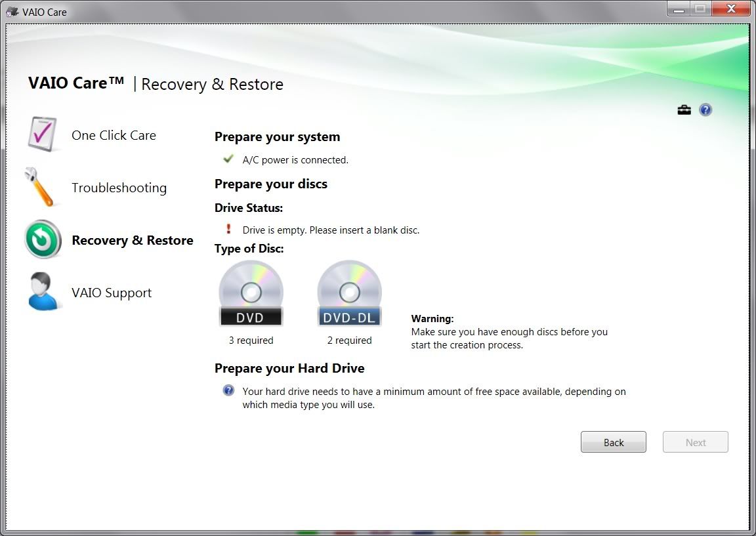Click 'Drive is empty. Please insert a blank disc.'
Viewport: 756px width, 536px height.
point(331,230)
